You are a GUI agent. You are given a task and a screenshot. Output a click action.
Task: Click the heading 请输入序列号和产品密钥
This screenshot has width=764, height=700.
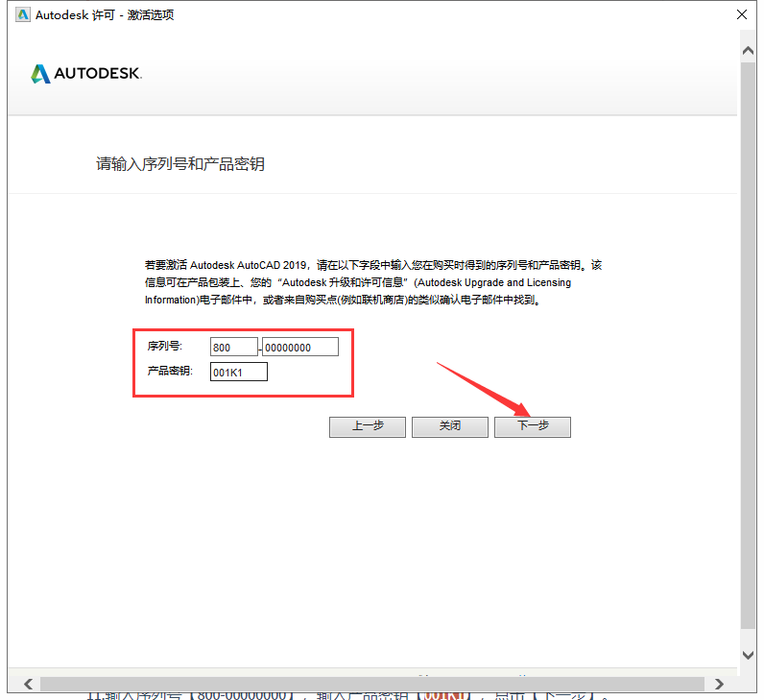(x=180, y=164)
